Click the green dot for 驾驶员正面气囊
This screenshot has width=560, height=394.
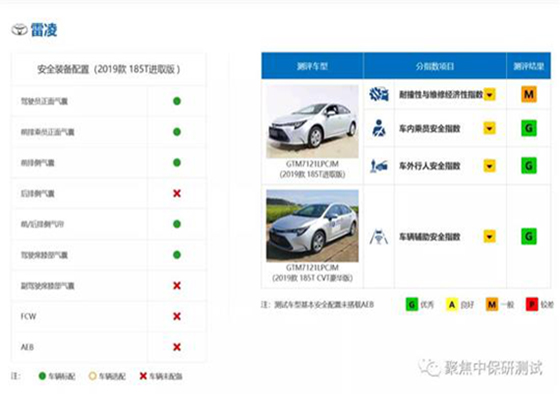(x=177, y=101)
